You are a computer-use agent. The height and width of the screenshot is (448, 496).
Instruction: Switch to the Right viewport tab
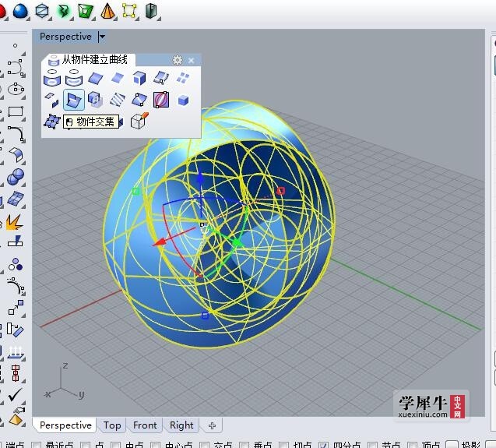coord(181,425)
